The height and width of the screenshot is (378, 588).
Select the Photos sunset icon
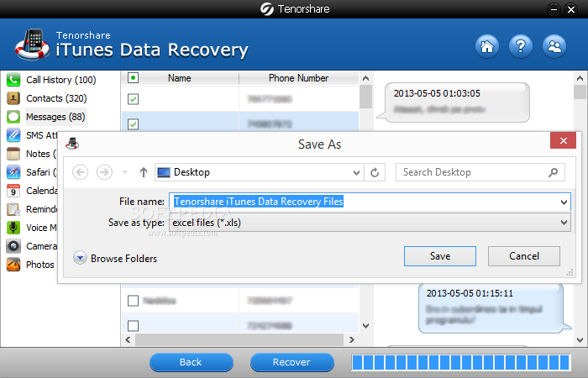point(13,265)
